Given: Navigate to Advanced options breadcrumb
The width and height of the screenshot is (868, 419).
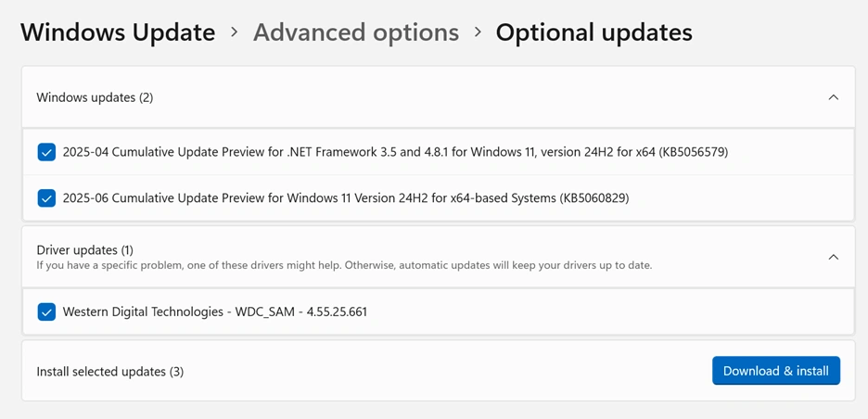Looking at the screenshot, I should tap(356, 32).
